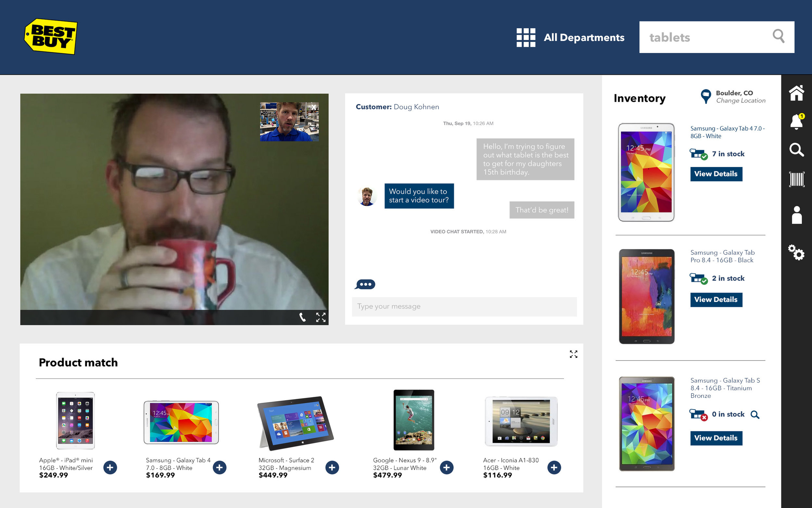This screenshot has width=812, height=508.
Task: Select the 'That'd be great!' message
Action: pyautogui.click(x=541, y=210)
